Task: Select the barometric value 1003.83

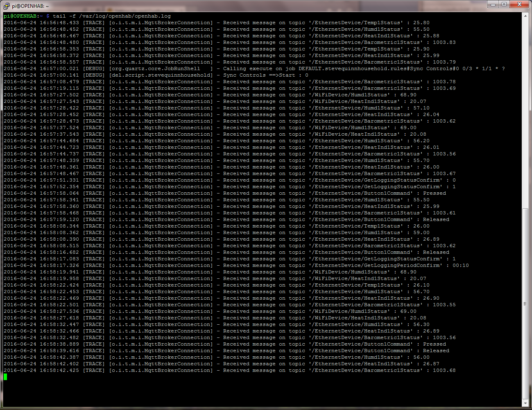Action: coord(444,42)
